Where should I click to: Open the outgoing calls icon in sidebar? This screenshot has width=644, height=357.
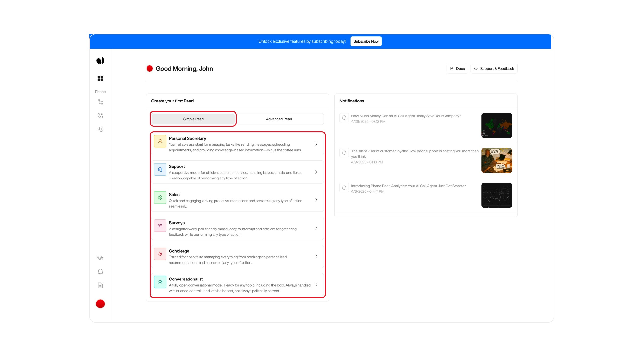100,115
